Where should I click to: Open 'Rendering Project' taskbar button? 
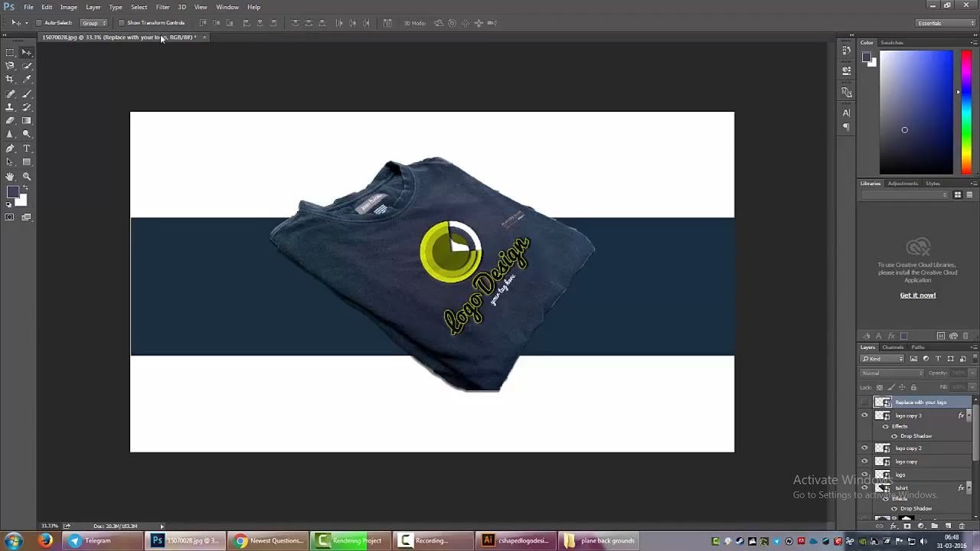(x=351, y=540)
